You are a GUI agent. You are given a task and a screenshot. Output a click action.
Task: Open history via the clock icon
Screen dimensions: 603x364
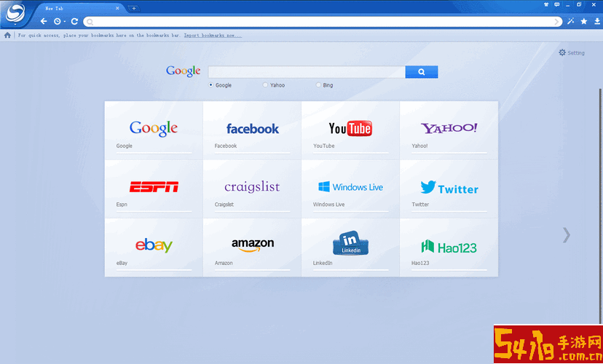[57, 22]
